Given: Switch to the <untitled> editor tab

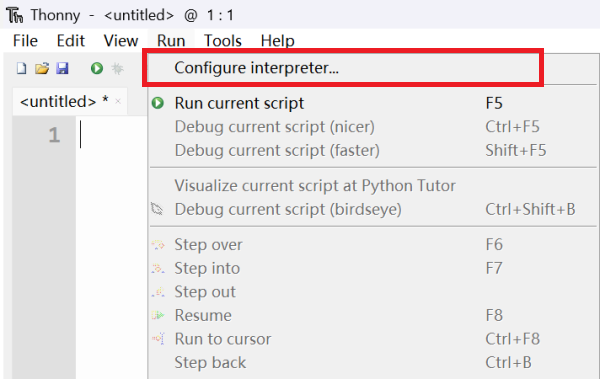Looking at the screenshot, I should [x=64, y=101].
